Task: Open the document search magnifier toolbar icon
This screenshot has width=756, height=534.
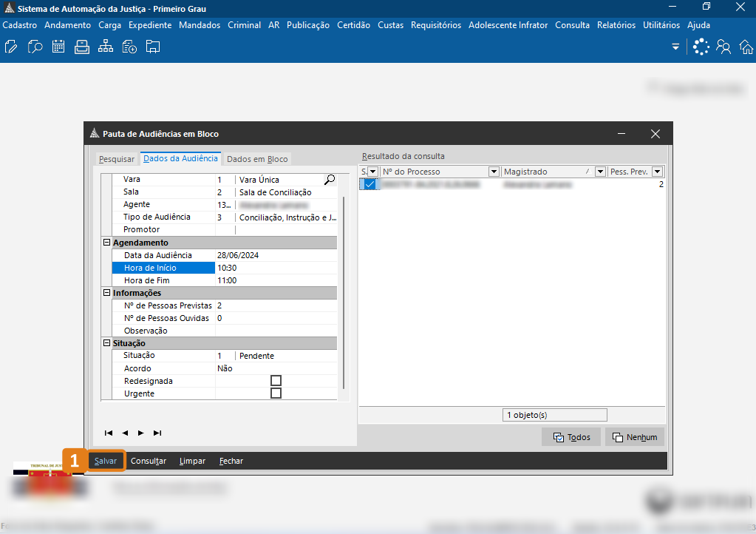Action: pyautogui.click(x=35, y=47)
